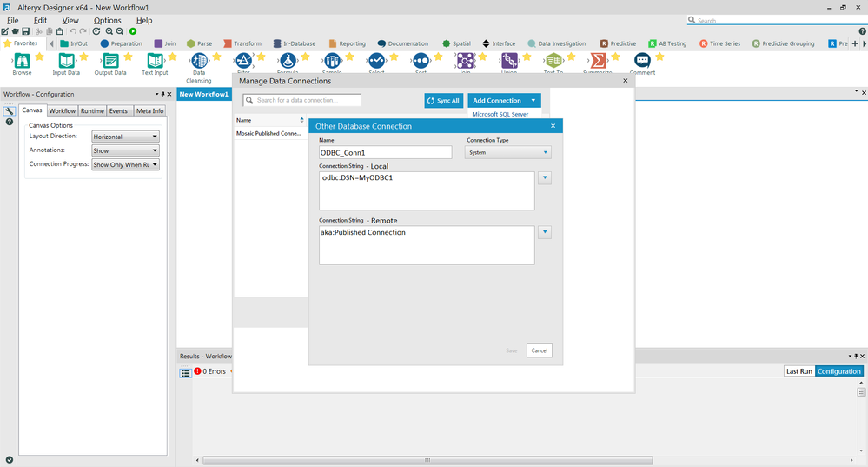Select the Filter tool icon
868x467 pixels.
243,60
